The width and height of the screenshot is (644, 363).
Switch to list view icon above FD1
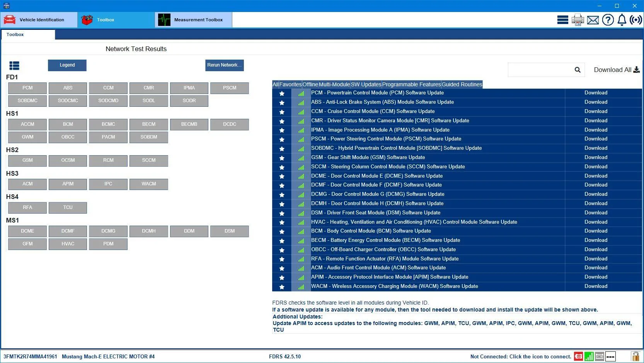[14, 66]
